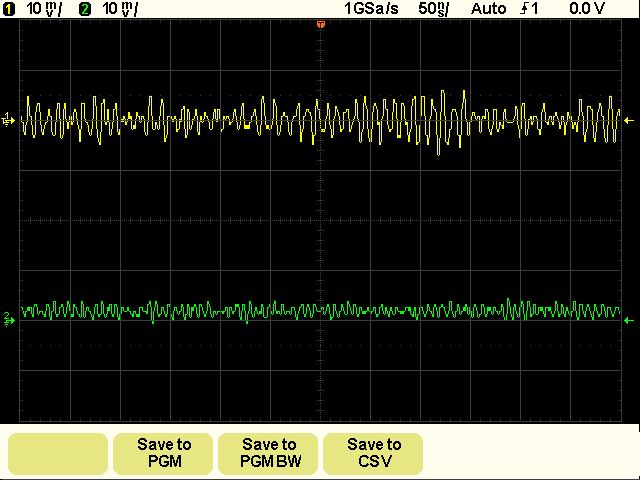This screenshot has height=480, width=640.
Task: Click channel 1 10 mV/div scale readout
Action: point(44,9)
